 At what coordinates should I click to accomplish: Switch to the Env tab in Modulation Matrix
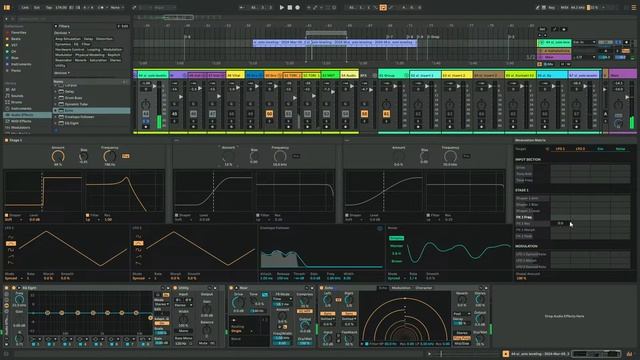coord(600,149)
